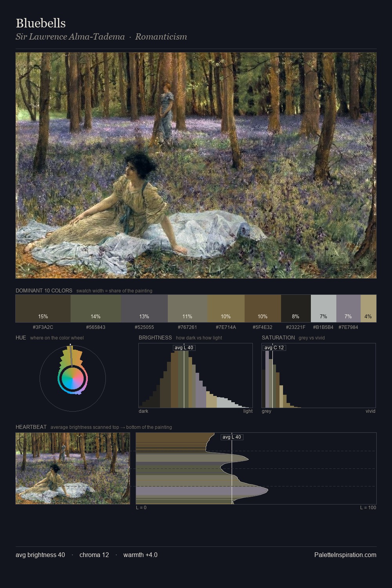Choose the 11% swatch #767261
This screenshot has width=392, height=588.
tap(187, 309)
